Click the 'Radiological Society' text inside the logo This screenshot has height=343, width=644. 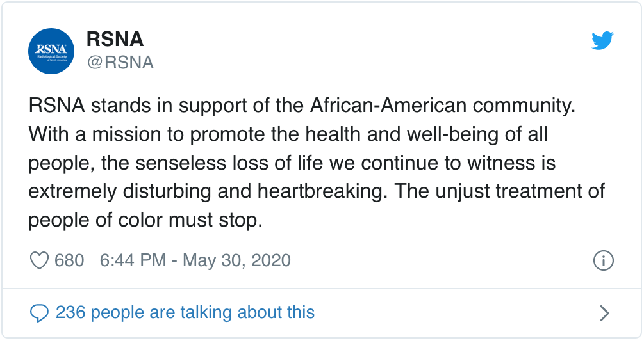click(x=51, y=56)
